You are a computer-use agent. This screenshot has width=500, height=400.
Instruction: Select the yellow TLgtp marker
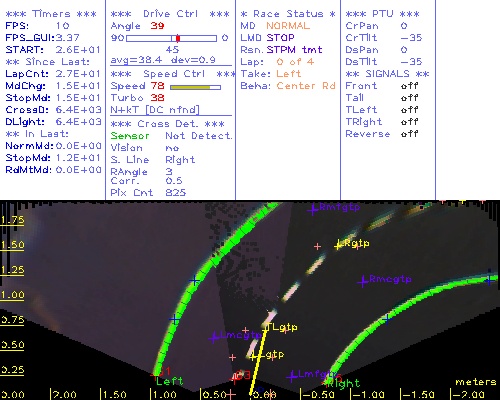[266, 328]
